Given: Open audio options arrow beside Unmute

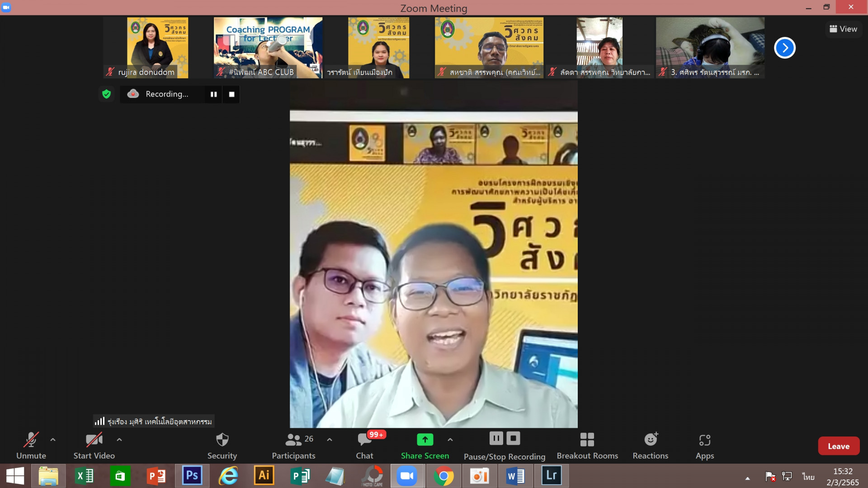Looking at the screenshot, I should (x=53, y=440).
